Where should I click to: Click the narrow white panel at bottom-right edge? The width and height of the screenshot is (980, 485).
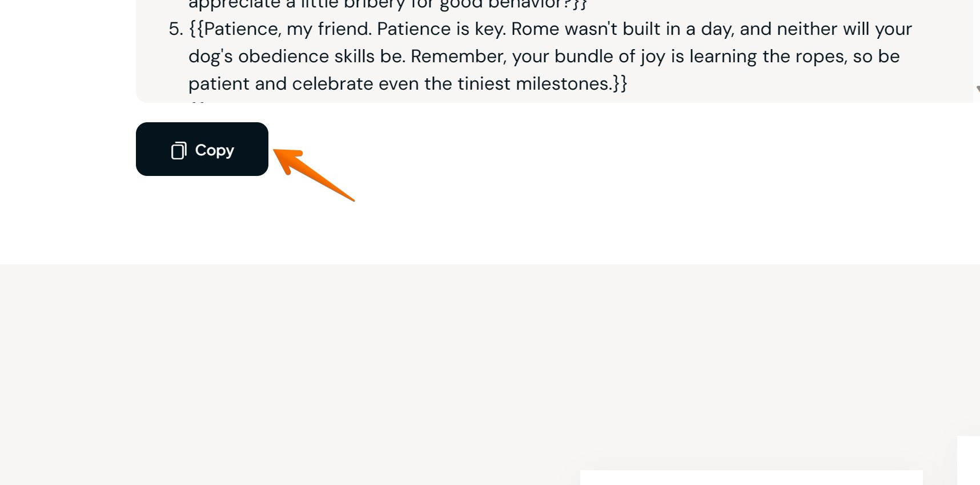coord(969,460)
